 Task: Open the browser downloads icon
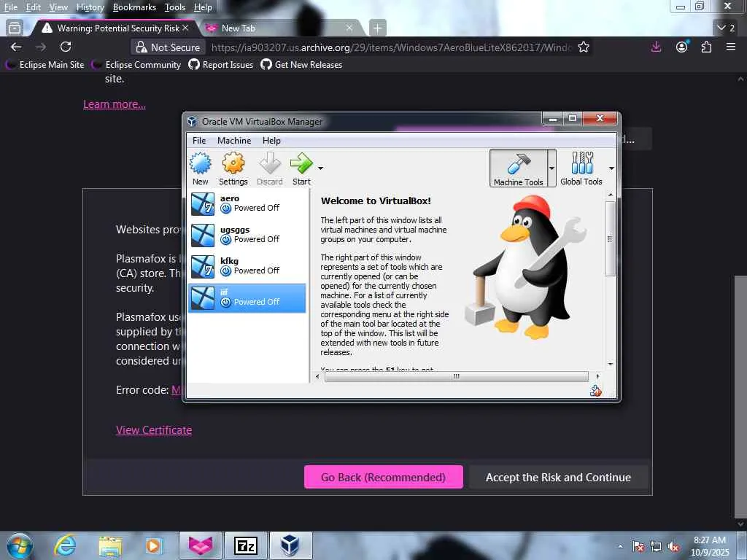pos(656,47)
